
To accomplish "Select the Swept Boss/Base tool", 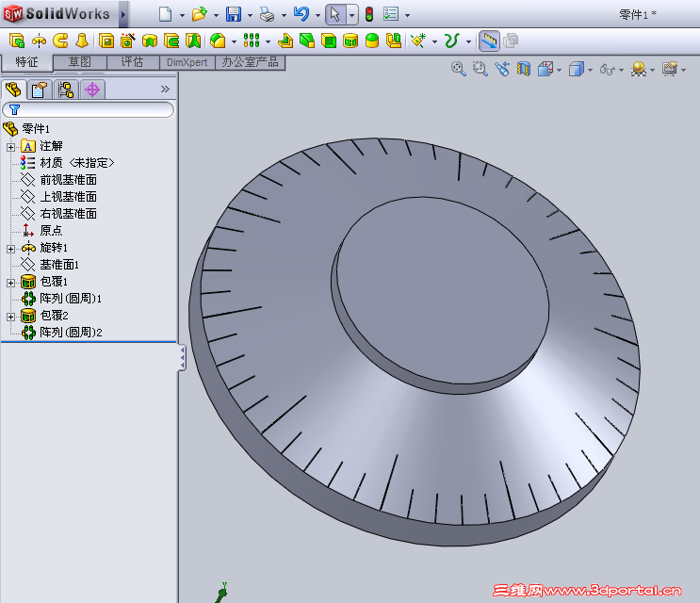I will 60,41.
